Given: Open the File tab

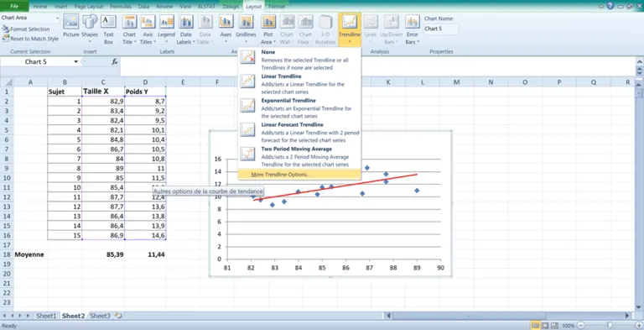Looking at the screenshot, I should (14, 6).
